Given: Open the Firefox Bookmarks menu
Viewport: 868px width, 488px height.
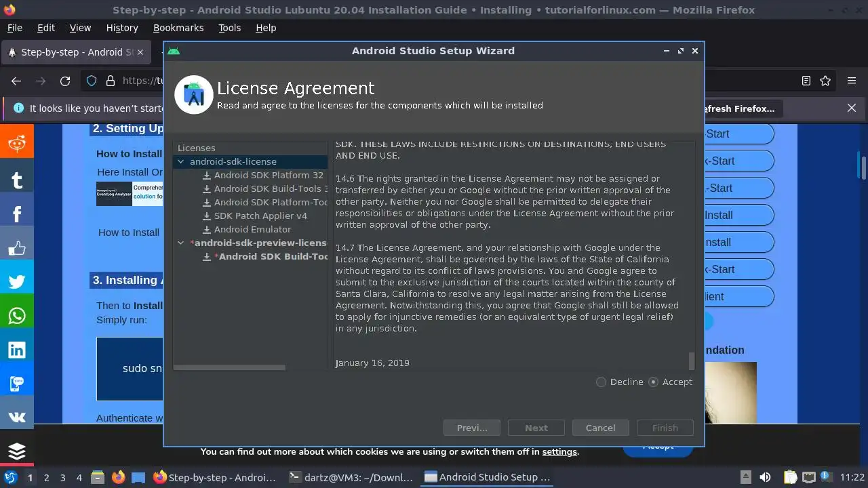Looking at the screenshot, I should pyautogui.click(x=178, y=28).
